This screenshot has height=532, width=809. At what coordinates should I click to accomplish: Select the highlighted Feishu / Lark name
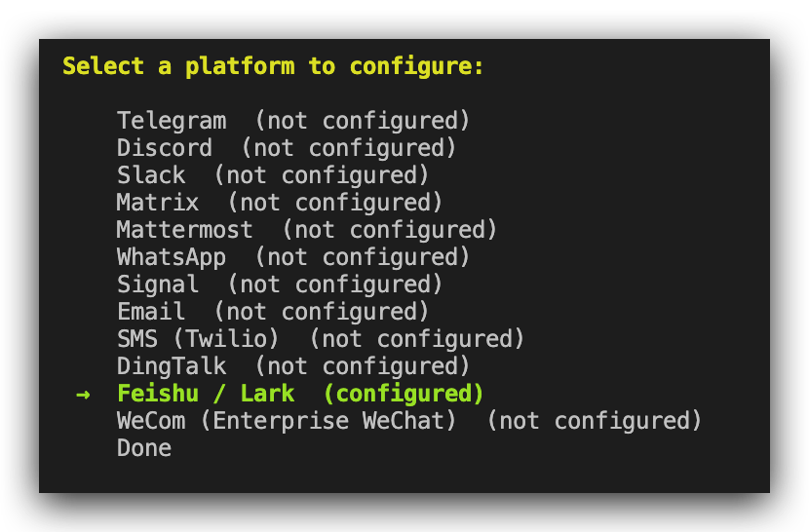point(206,394)
